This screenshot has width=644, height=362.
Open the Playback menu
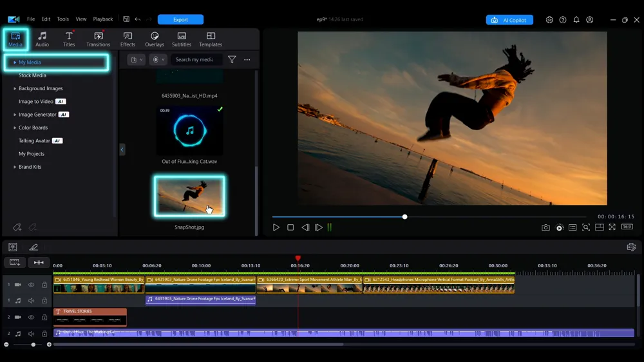coord(102,19)
